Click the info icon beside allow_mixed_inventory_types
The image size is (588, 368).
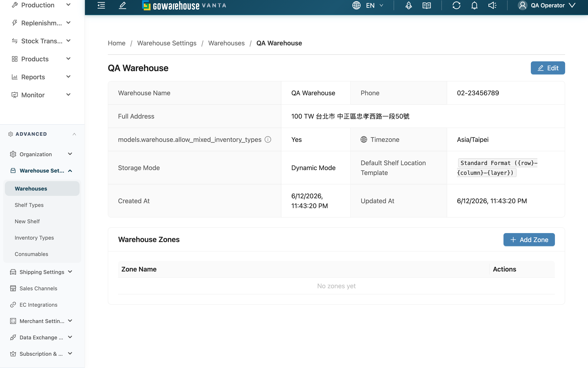point(268,139)
